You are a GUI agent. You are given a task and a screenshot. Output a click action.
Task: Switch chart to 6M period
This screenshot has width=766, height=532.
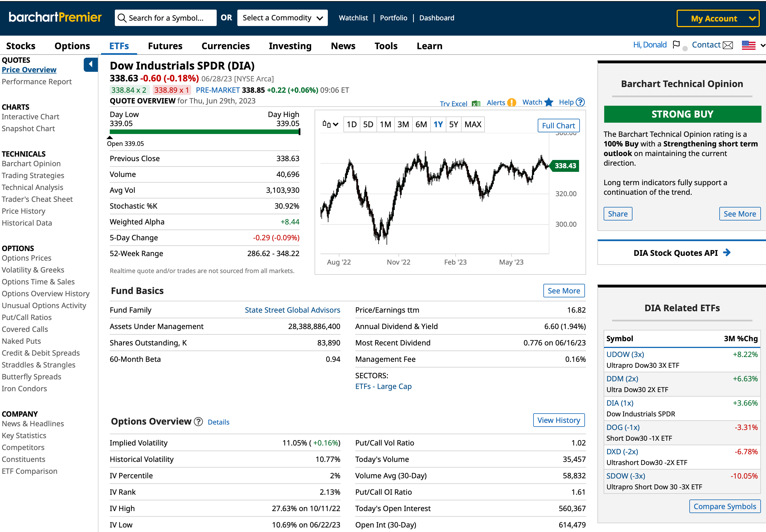coord(421,125)
